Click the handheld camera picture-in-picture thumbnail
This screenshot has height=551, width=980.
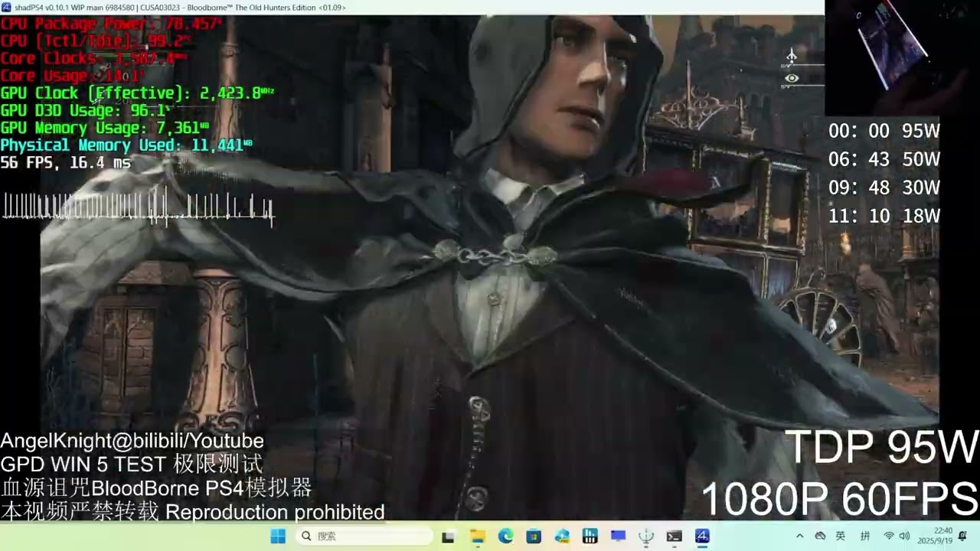902,57
